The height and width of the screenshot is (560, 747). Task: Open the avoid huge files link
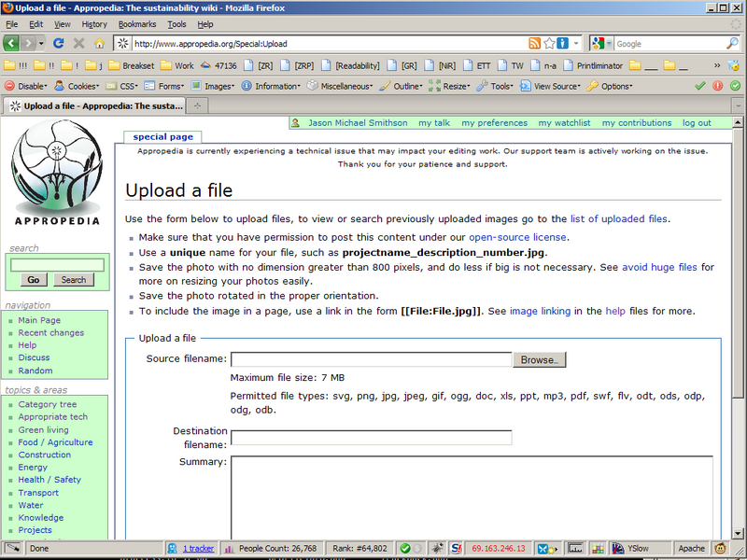[x=659, y=267]
